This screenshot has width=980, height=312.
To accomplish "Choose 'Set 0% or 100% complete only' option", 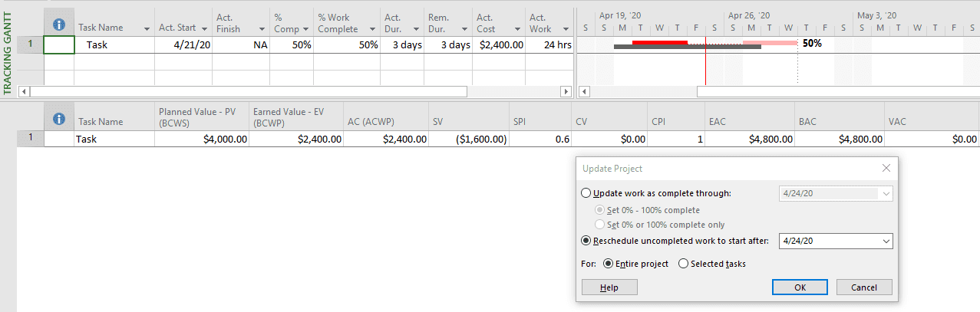I will click(x=601, y=225).
